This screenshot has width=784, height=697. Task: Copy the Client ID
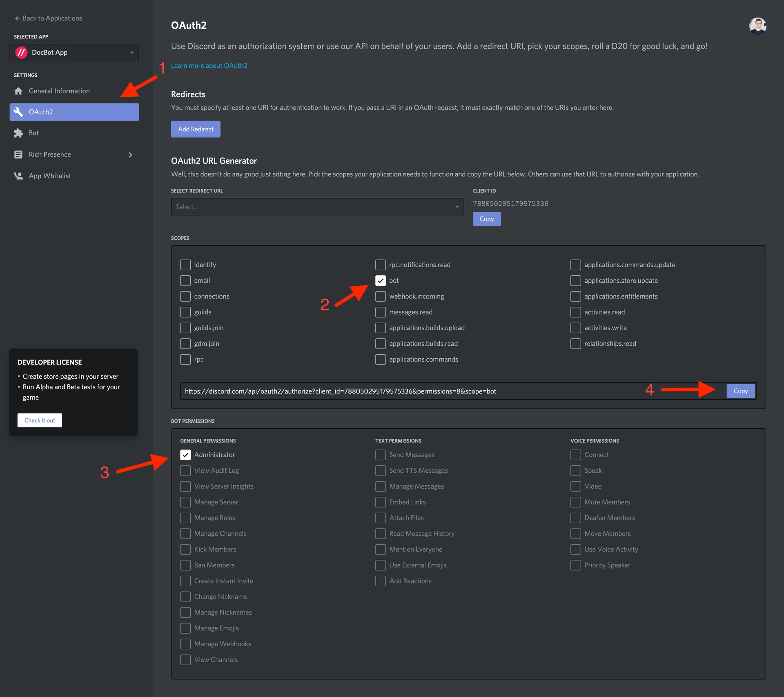tap(486, 219)
